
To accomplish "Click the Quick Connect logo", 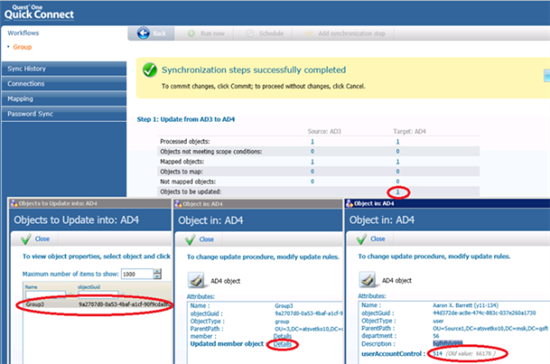I will point(39,12).
